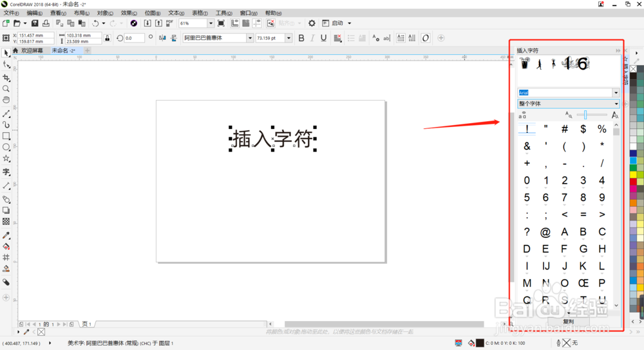Select the Interactive Fill bucket tool
This screenshot has width=644, height=350.
point(6,246)
